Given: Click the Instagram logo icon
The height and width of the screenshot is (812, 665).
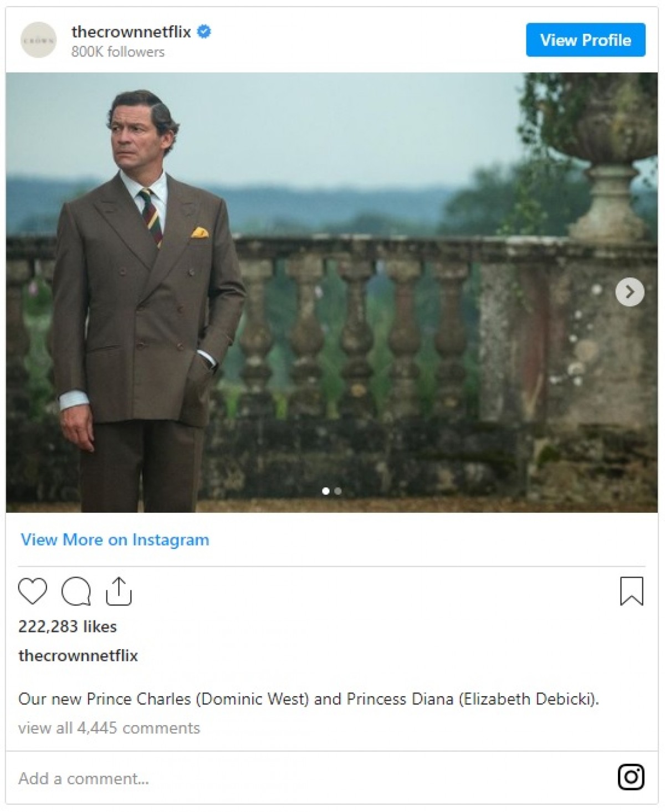Looking at the screenshot, I should pos(631,777).
